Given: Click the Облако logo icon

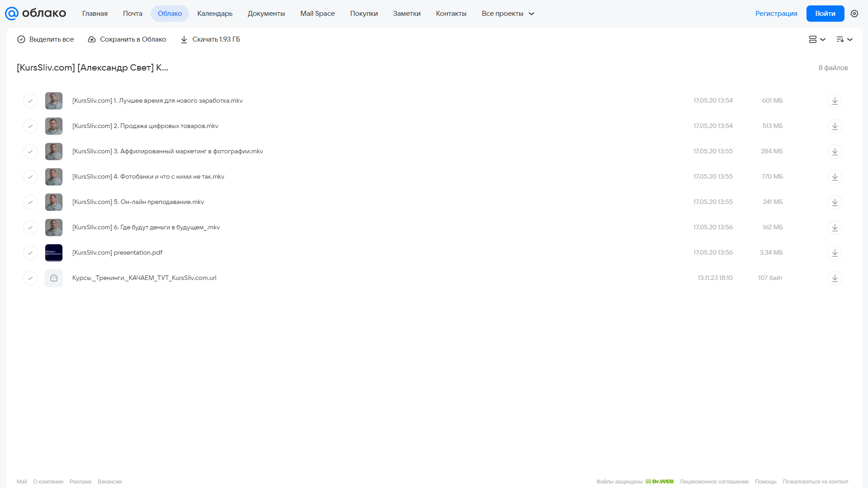Looking at the screenshot, I should coord(12,14).
